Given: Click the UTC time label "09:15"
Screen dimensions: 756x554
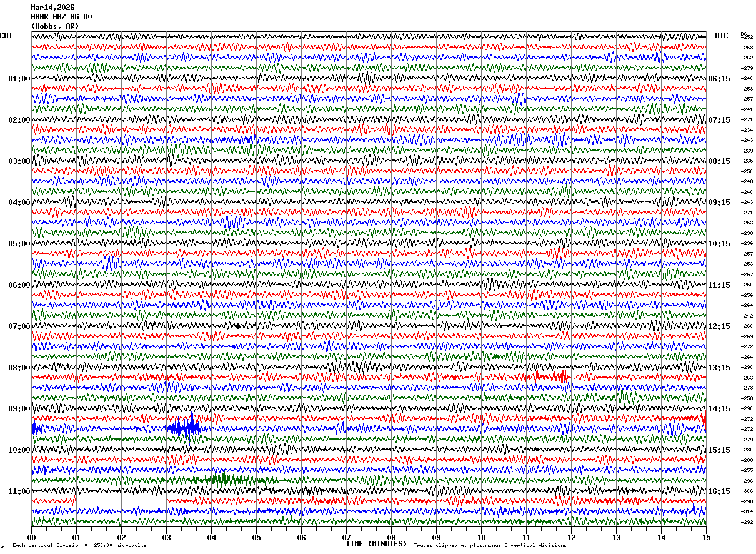Looking at the screenshot, I should pos(720,203).
